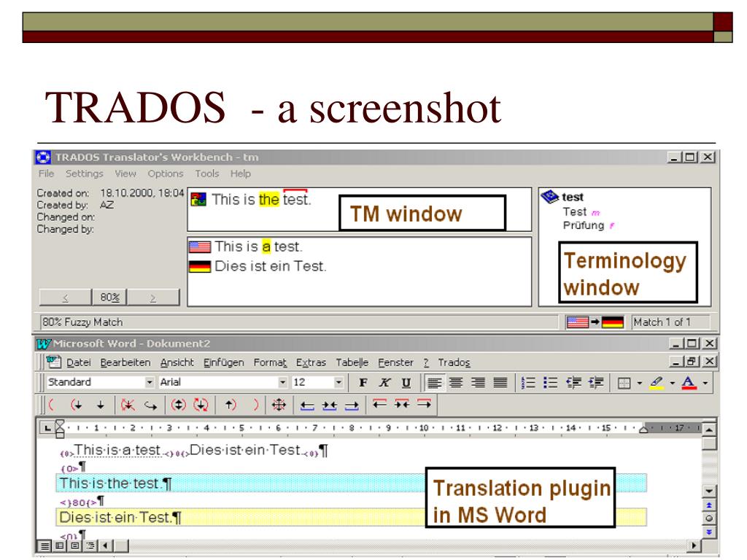The width and height of the screenshot is (747, 560).
Task: Click the bulleted list icon in Word
Action: tap(550, 382)
